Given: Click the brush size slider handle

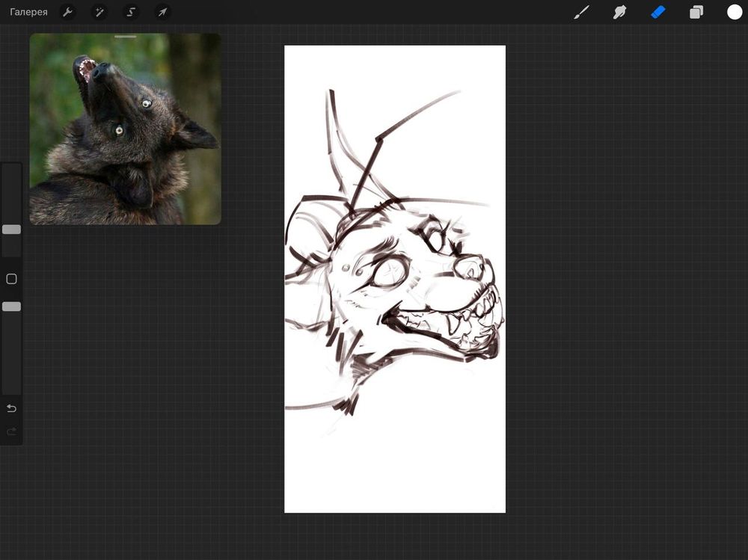Looking at the screenshot, I should (x=11, y=230).
